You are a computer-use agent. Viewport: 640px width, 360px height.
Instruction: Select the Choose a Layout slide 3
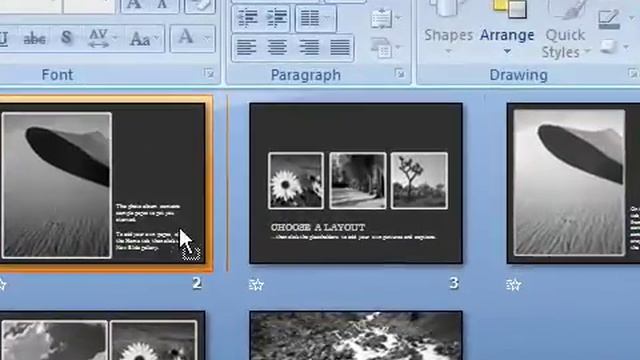tap(356, 183)
